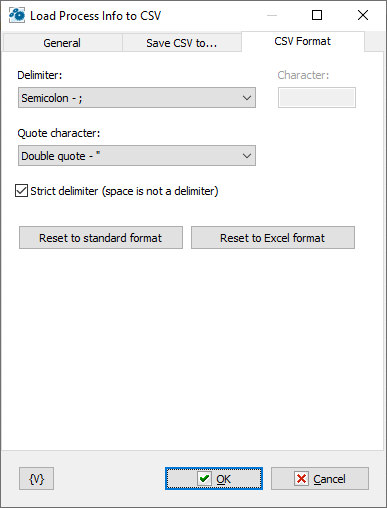387x508 pixels.
Task: Select the CSV Format tab
Action: 303,41
